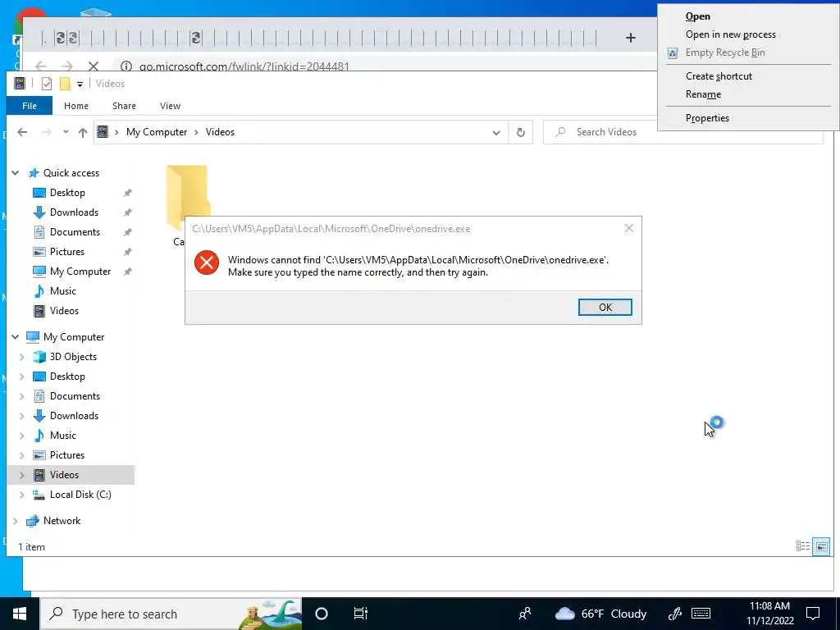Expand Documents under My Computer
Viewport: 840px width, 630px height.
[21, 396]
